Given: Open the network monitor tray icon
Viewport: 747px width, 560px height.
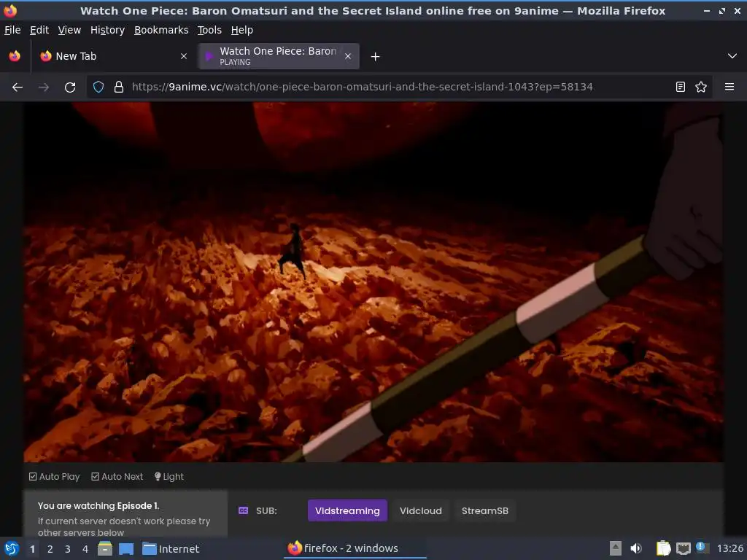Looking at the screenshot, I should pos(683,548).
